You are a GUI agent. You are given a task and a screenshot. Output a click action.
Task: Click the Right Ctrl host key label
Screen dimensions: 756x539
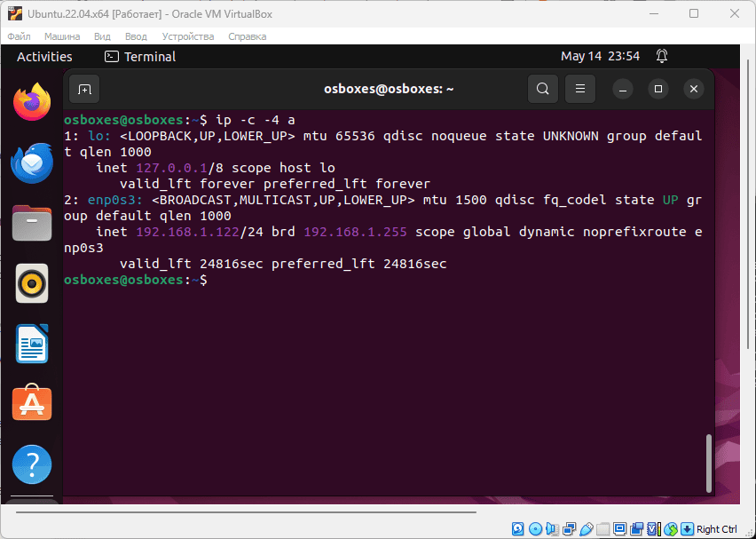click(716, 529)
